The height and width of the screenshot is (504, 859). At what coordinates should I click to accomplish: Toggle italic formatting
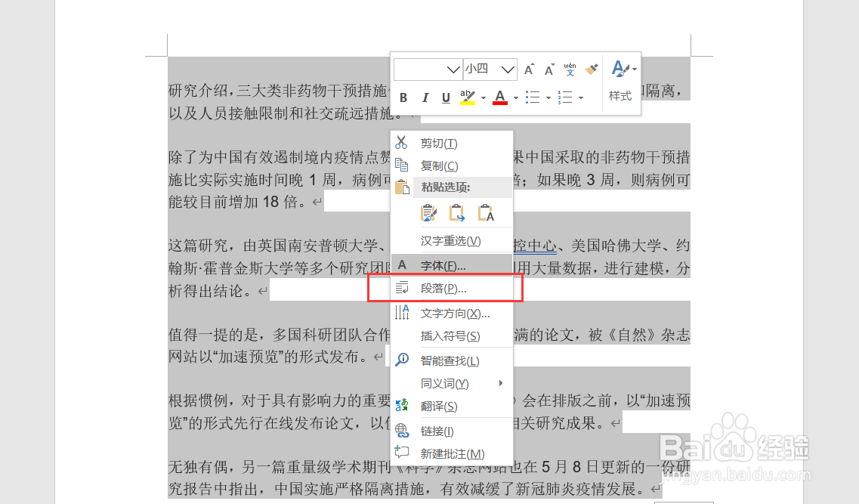coord(425,96)
